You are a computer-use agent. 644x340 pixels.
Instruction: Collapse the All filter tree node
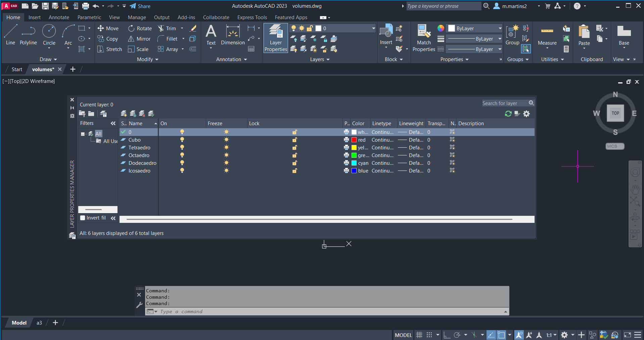tap(83, 134)
